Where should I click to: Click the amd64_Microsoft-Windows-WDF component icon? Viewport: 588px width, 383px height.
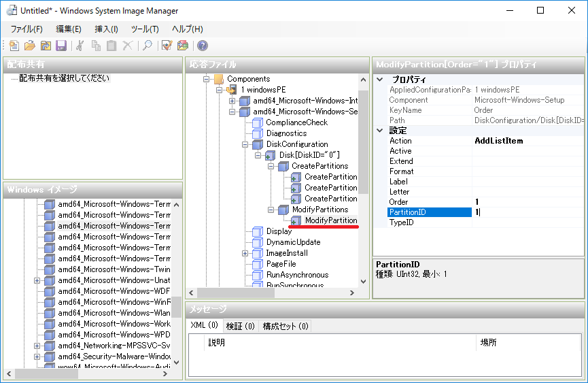point(50,291)
